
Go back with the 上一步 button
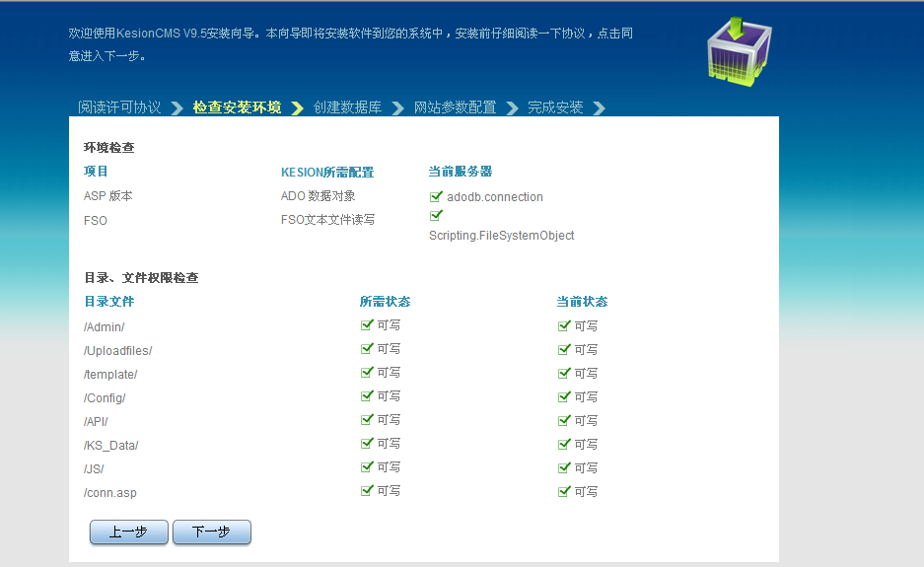pos(129,532)
